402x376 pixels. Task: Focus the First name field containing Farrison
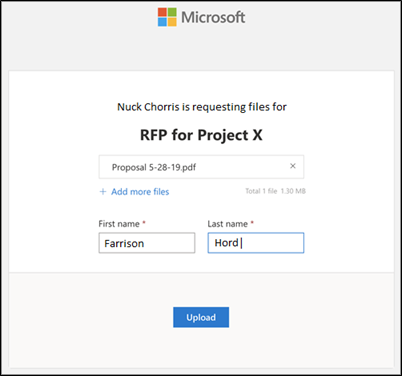tap(147, 243)
